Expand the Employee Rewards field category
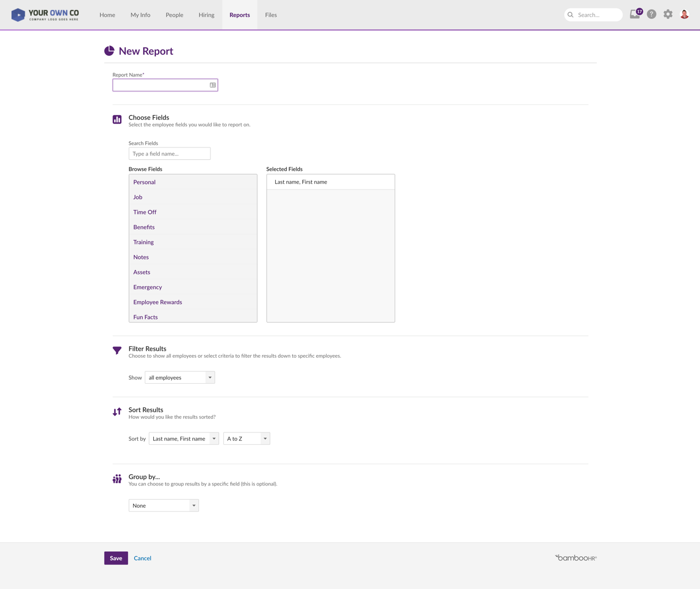The width and height of the screenshot is (700, 589). [x=193, y=302]
